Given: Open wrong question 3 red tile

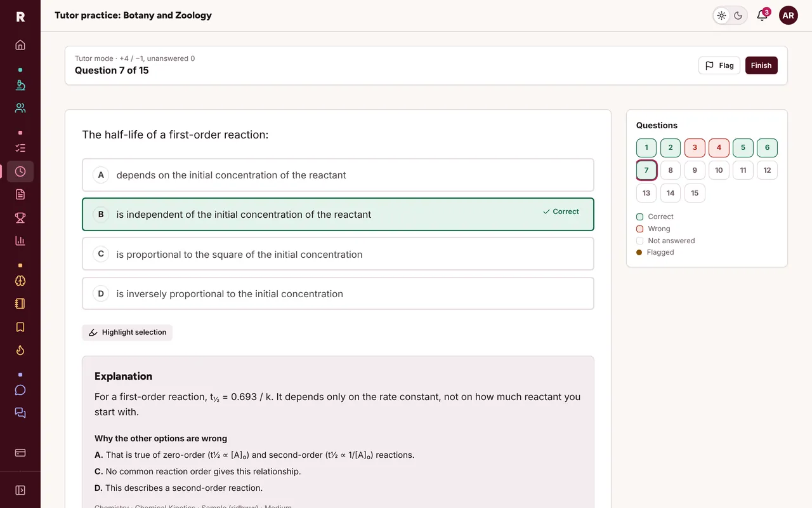Looking at the screenshot, I should 695,147.
